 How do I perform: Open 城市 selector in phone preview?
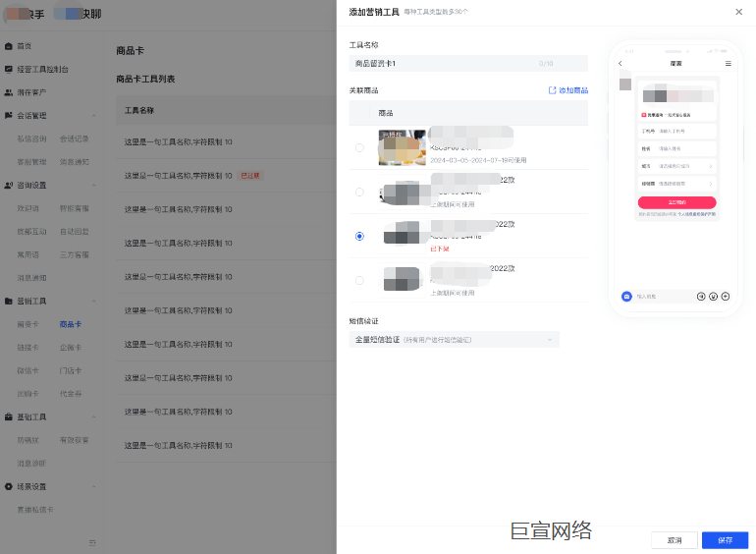coord(676,166)
